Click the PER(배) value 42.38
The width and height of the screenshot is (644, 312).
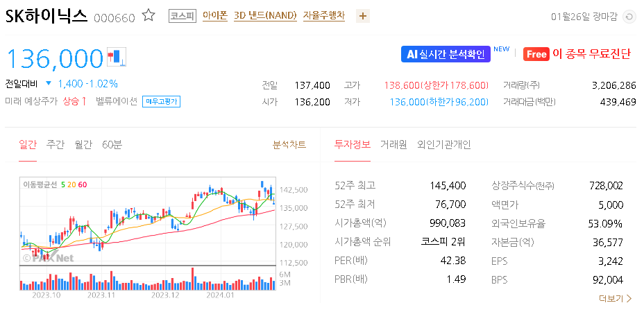click(x=453, y=261)
